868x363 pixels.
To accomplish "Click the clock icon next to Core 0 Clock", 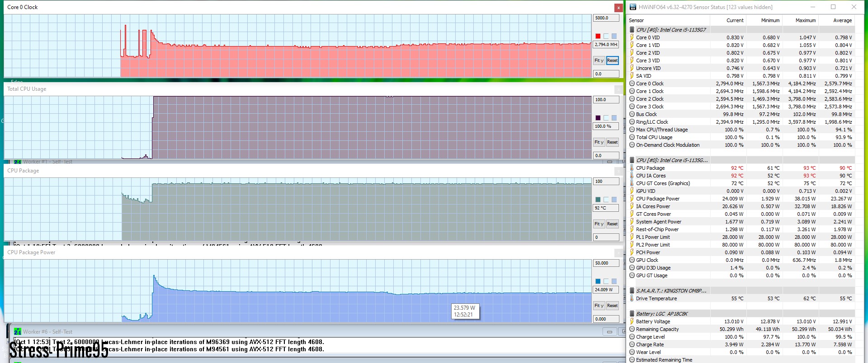I will click(x=632, y=84).
